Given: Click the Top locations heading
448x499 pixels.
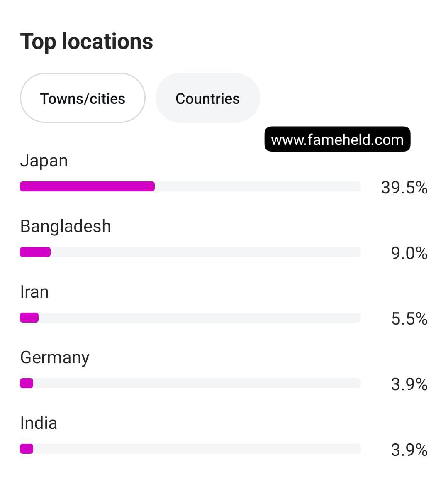Looking at the screenshot, I should coord(86,42).
